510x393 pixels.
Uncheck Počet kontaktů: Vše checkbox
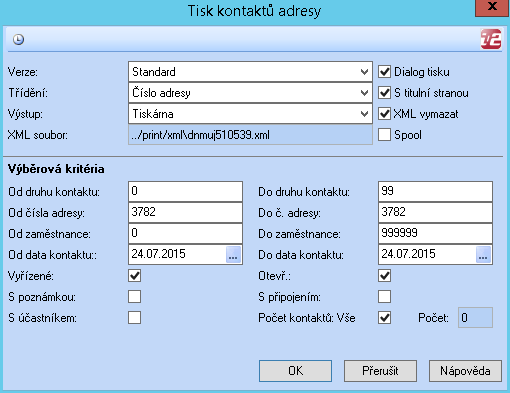pos(384,318)
